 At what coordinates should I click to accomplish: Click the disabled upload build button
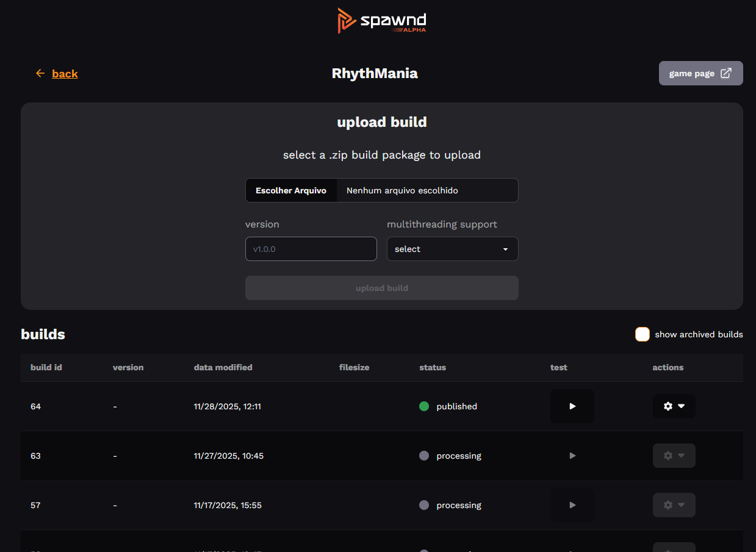pos(382,288)
